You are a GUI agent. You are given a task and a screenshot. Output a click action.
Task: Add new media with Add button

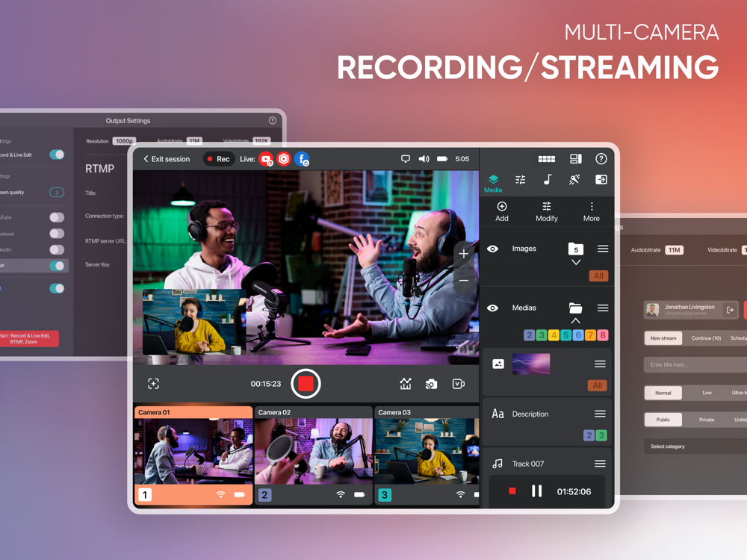pos(502,212)
